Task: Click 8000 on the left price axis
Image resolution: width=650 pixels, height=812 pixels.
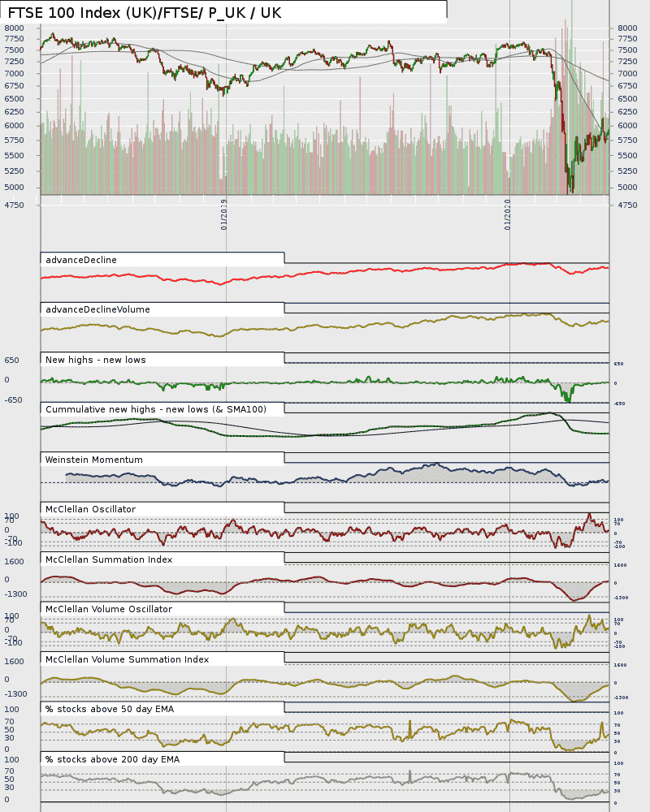Action: coord(14,28)
